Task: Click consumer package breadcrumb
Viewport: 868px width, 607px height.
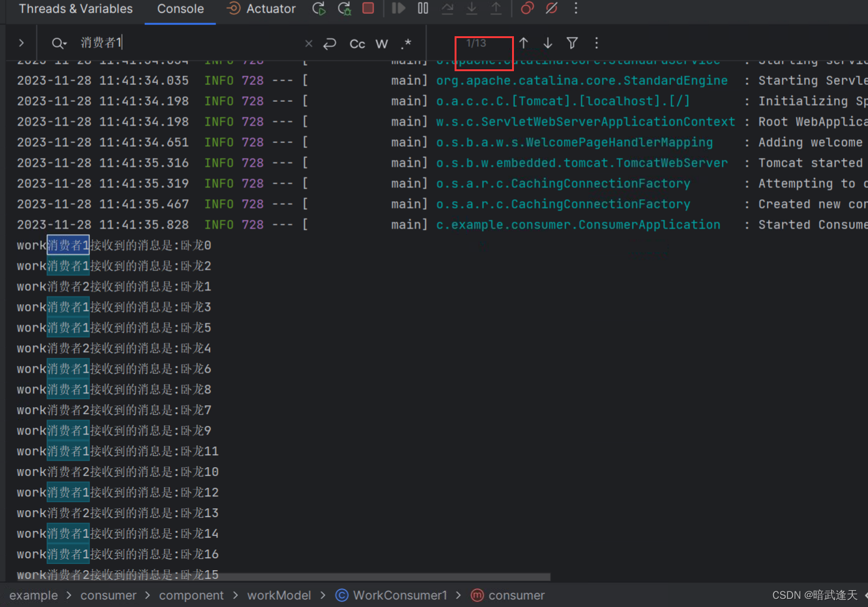Action: tap(108, 596)
